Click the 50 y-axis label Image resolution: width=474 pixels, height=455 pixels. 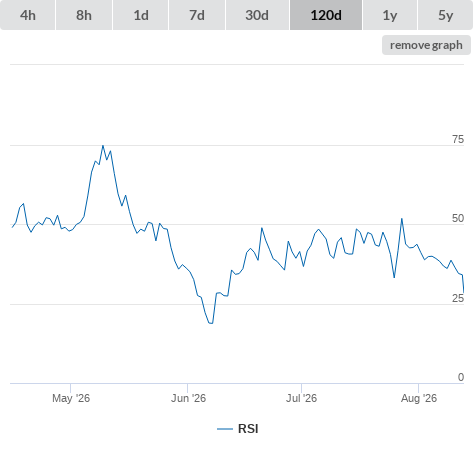pyautogui.click(x=458, y=218)
